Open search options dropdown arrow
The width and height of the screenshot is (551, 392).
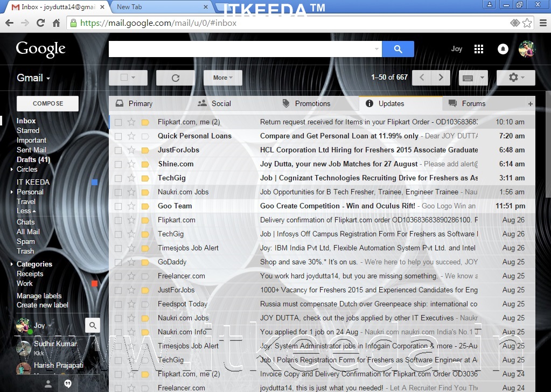[x=376, y=49]
